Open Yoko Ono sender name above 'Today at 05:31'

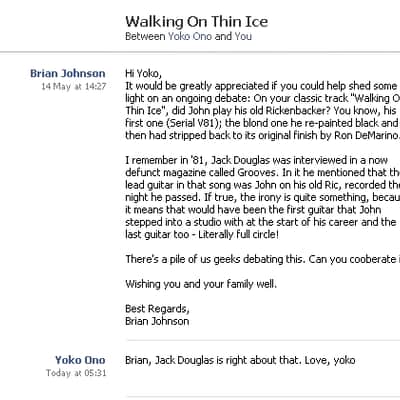[x=80, y=360]
